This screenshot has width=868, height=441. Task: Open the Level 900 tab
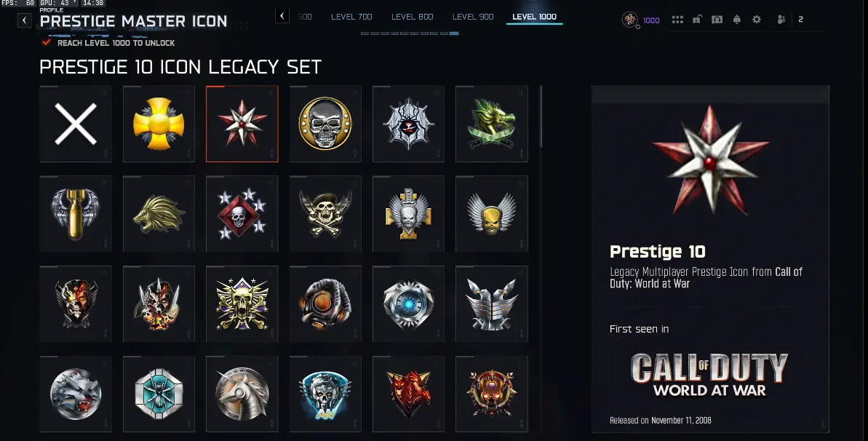click(x=473, y=17)
